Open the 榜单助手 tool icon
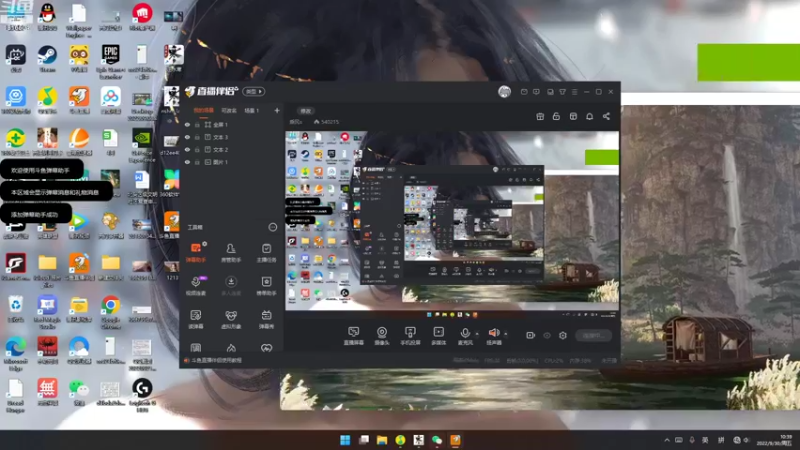The height and width of the screenshot is (450, 800). click(x=266, y=286)
